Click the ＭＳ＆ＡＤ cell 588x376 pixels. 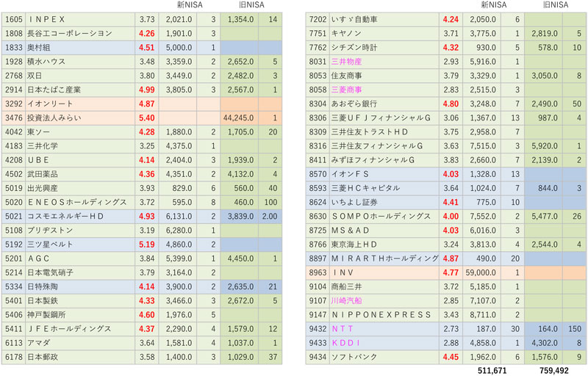[x=384, y=231]
